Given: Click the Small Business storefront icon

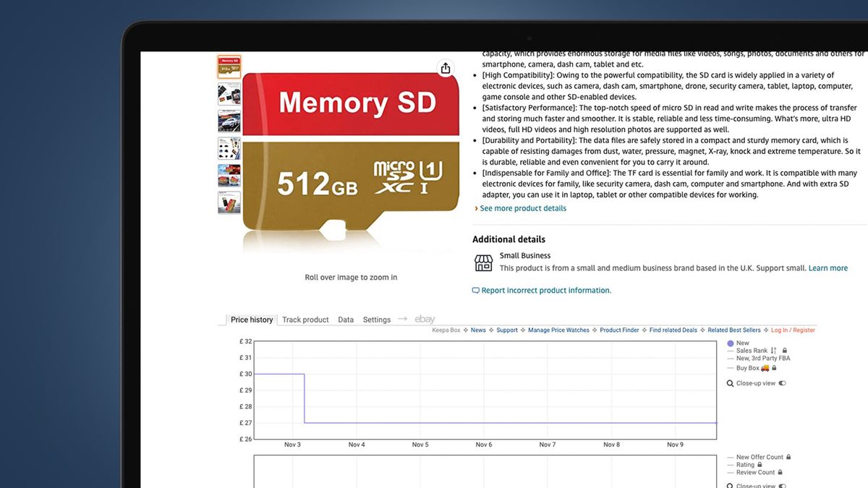Looking at the screenshot, I should [x=482, y=263].
